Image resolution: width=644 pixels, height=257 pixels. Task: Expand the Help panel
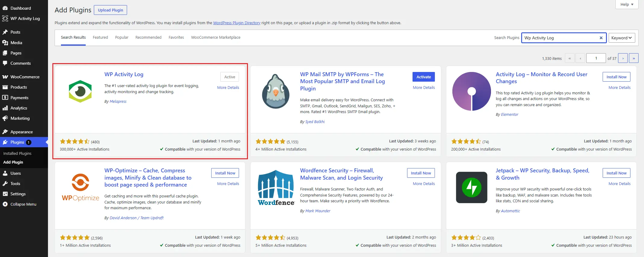627,4
